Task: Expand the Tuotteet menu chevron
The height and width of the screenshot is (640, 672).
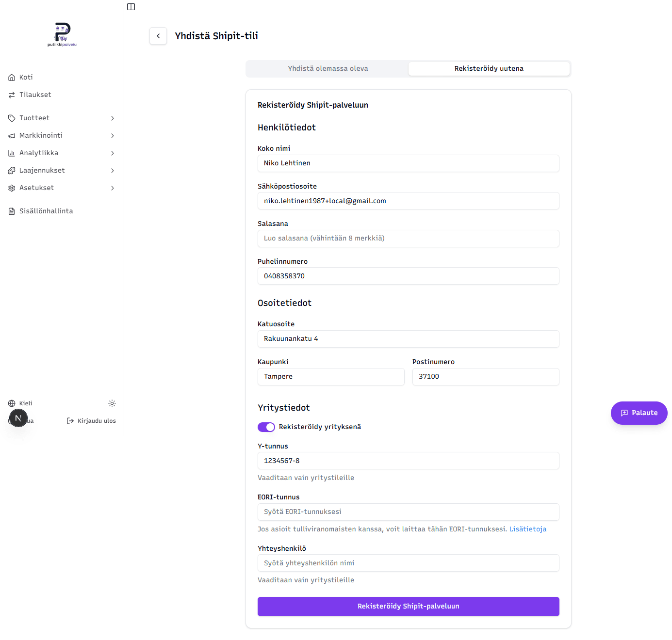Action: pos(113,118)
